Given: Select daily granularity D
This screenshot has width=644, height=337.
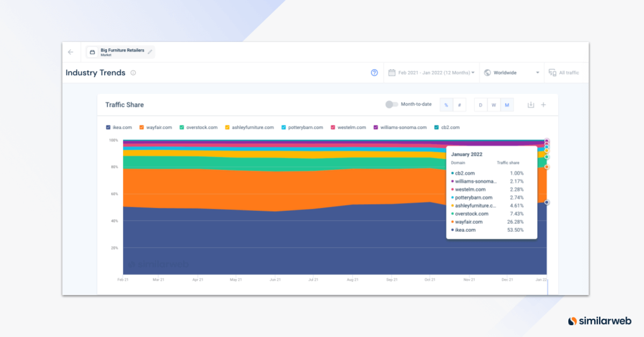Looking at the screenshot, I should 480,105.
